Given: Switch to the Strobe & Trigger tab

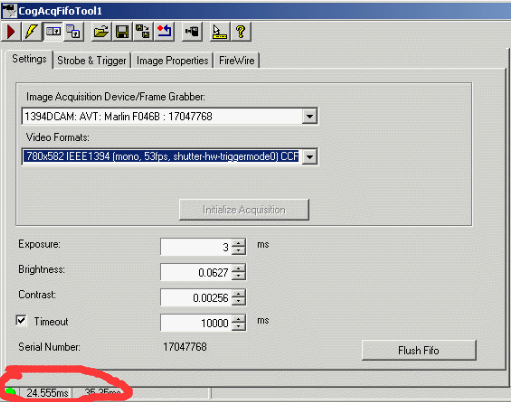Looking at the screenshot, I should (92, 61).
